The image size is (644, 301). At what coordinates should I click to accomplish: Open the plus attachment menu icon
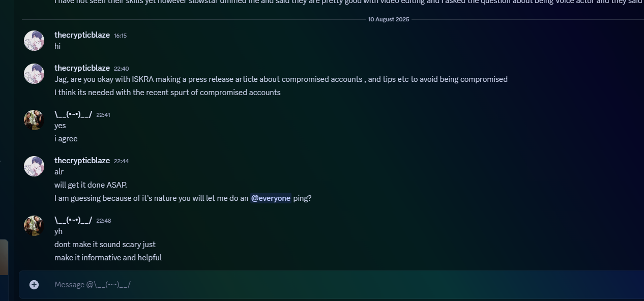[x=34, y=285]
